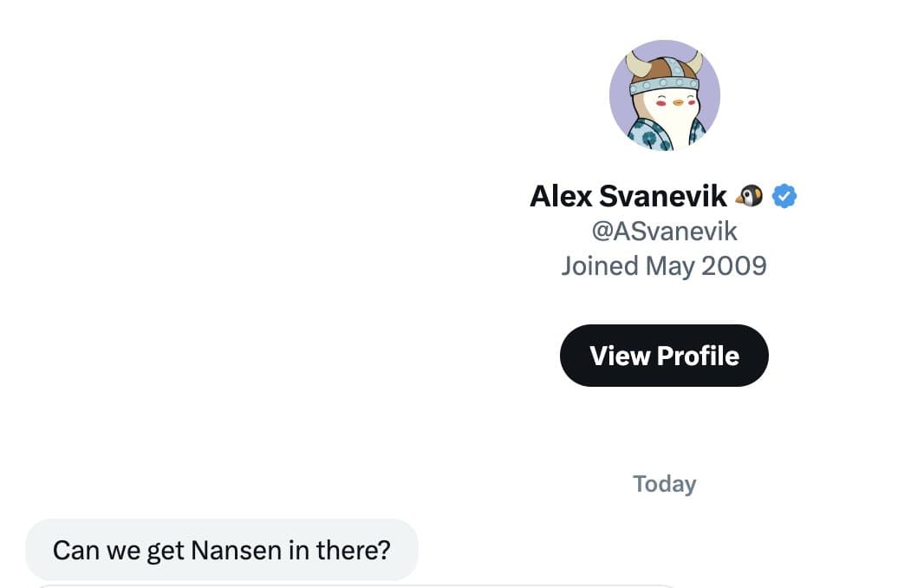Click the partially visible message at bottom

[x=347, y=585]
